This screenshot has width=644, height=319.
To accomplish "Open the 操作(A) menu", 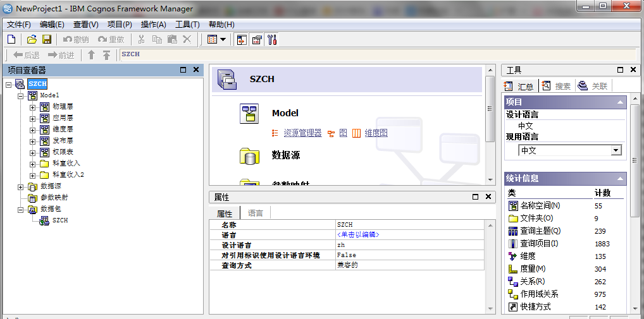I will 154,25.
